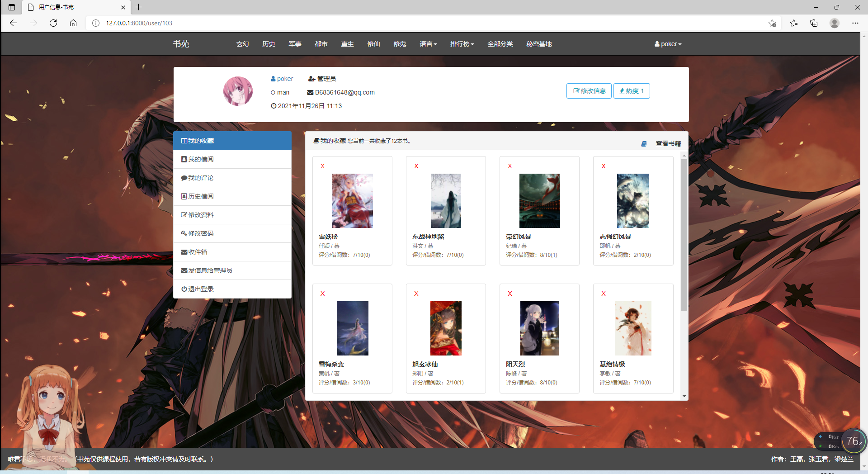Click the browser profile avatar icon

pyautogui.click(x=835, y=23)
